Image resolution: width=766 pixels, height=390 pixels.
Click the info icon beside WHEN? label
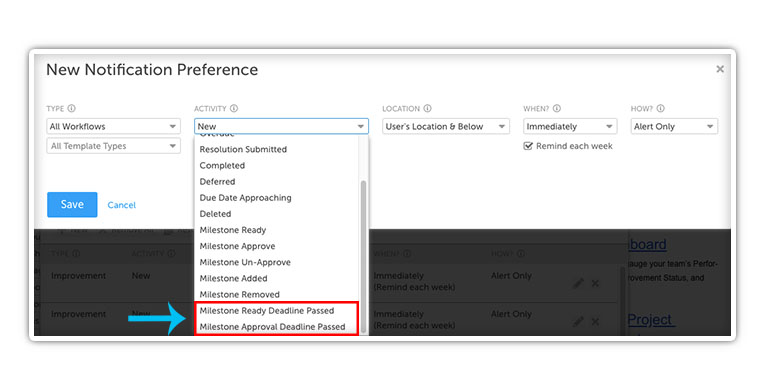[556, 108]
